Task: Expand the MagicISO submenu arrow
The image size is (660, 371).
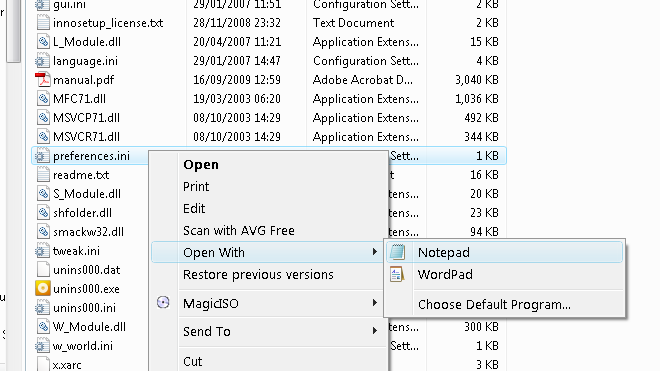Action: coord(375,303)
